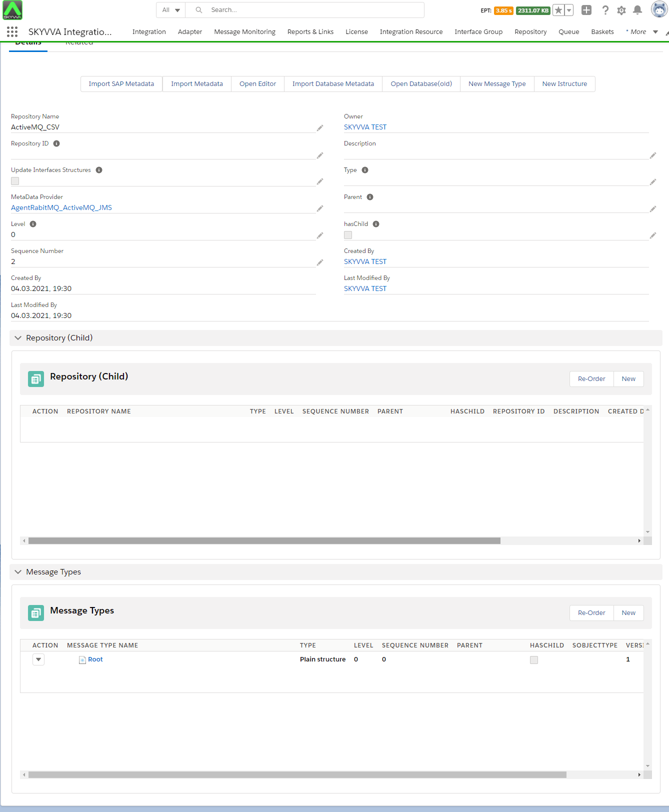The image size is (669, 812).
Task: Click the favorites star icon
Action: (x=558, y=10)
